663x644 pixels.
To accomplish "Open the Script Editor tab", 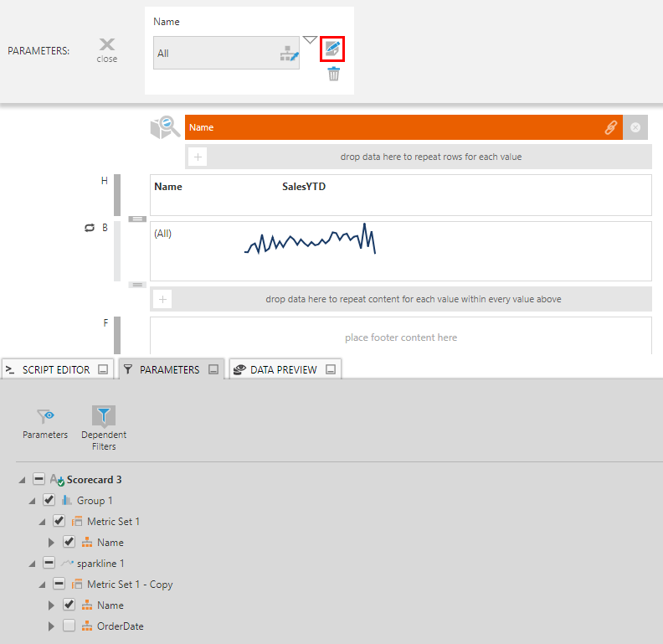I will tap(56, 370).
